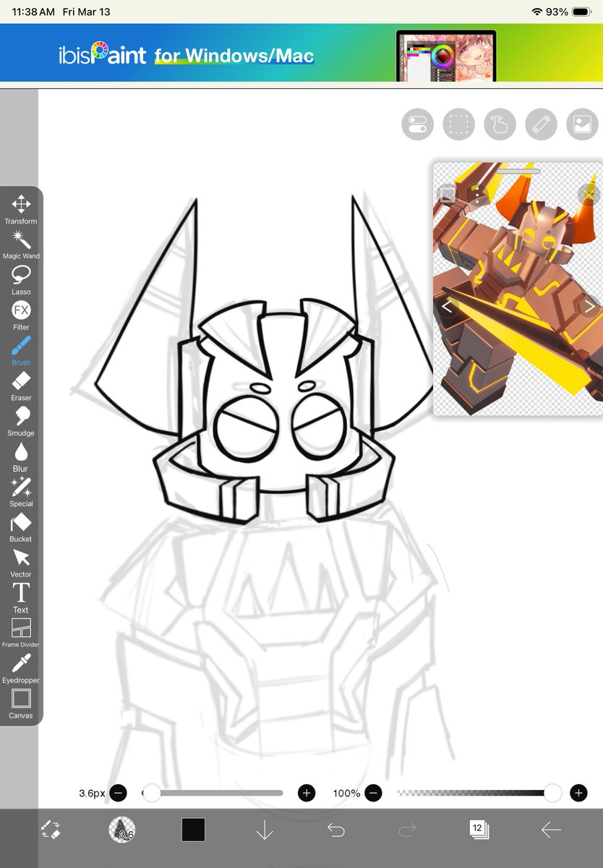
Task: Show previous reference image
Action: point(447,307)
